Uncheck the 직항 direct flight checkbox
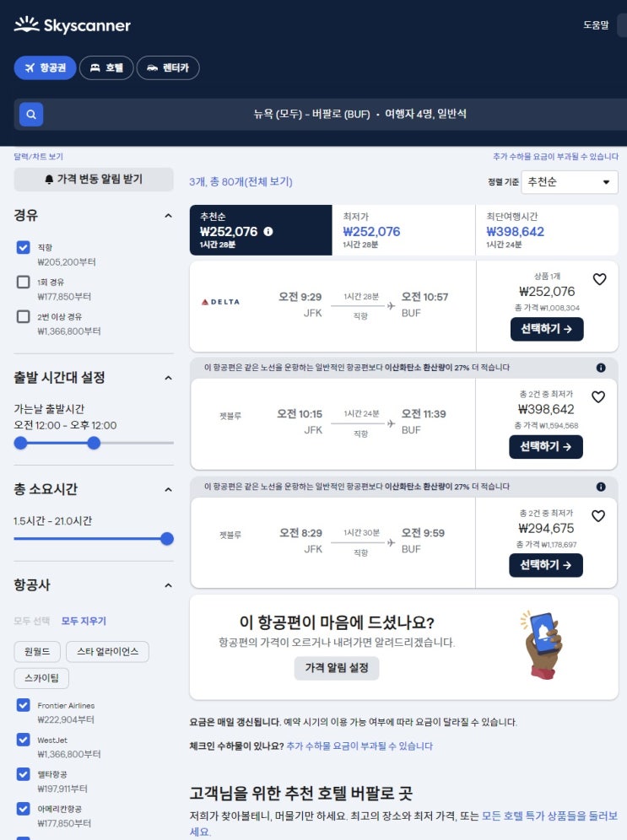 (x=23, y=247)
